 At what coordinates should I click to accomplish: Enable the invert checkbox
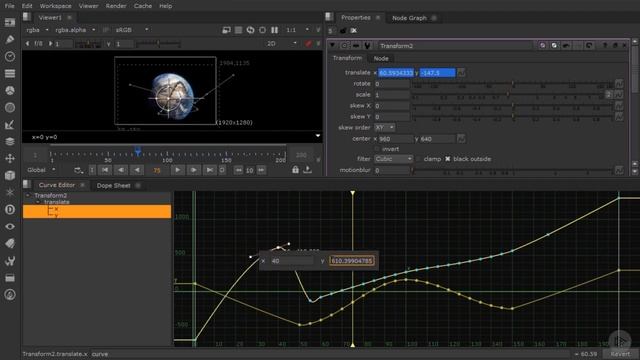pyautogui.click(x=377, y=149)
